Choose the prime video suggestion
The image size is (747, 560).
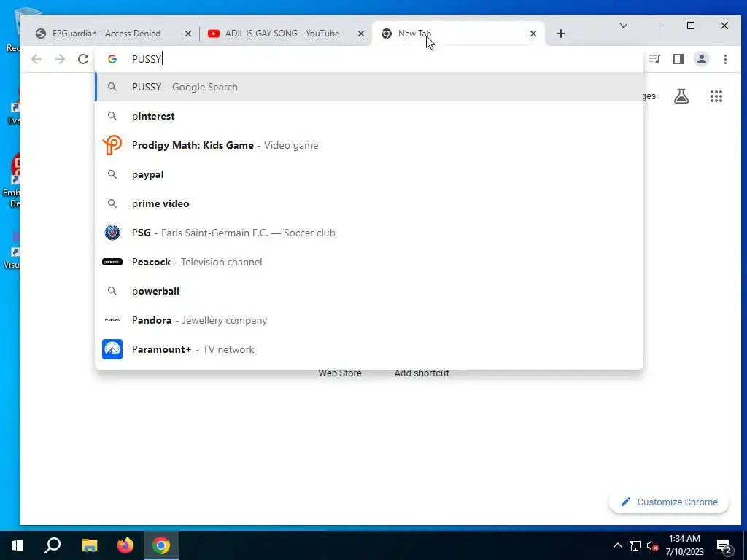coord(369,203)
